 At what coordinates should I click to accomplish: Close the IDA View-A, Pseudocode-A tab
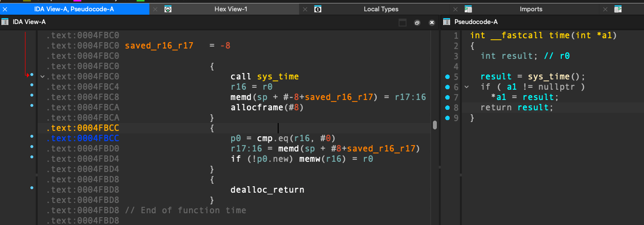pyautogui.click(x=5, y=9)
